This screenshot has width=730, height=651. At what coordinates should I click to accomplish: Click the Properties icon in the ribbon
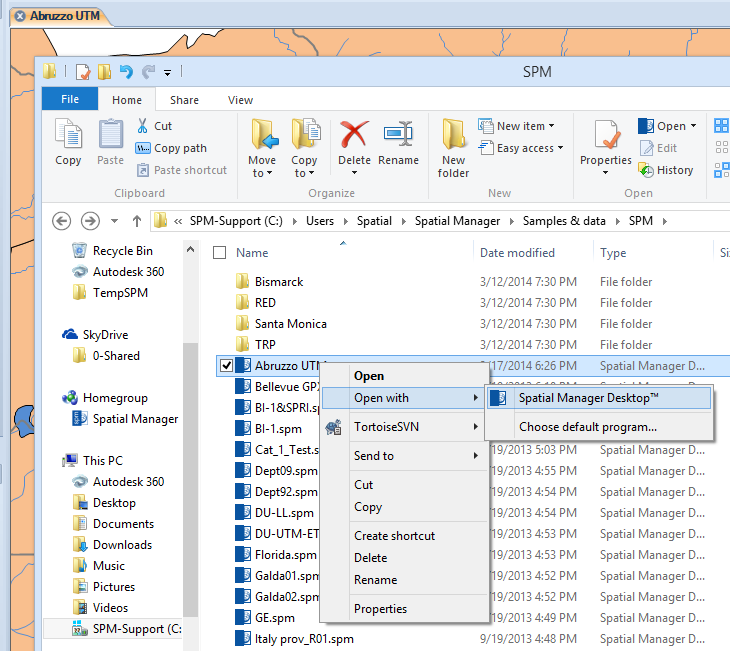click(x=605, y=136)
